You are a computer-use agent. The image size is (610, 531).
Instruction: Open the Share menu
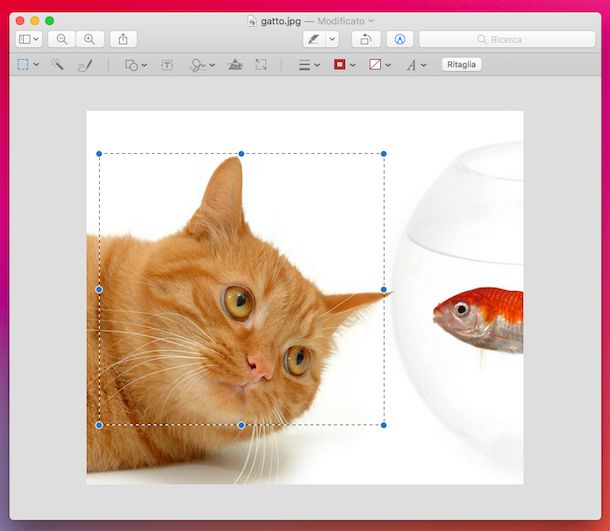pyautogui.click(x=123, y=39)
